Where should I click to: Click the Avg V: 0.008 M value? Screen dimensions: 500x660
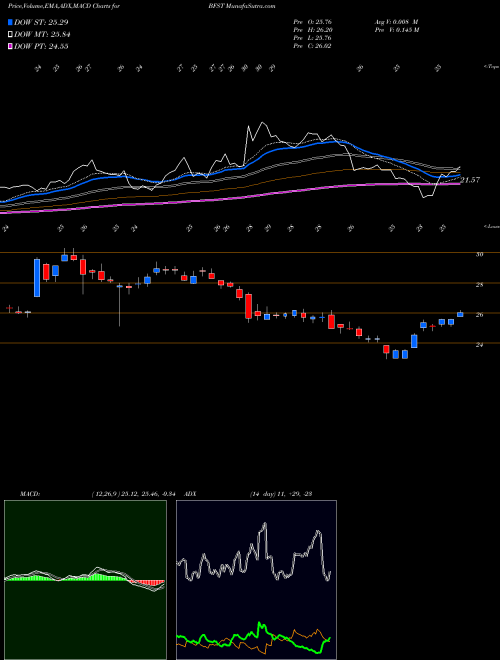coord(396,21)
